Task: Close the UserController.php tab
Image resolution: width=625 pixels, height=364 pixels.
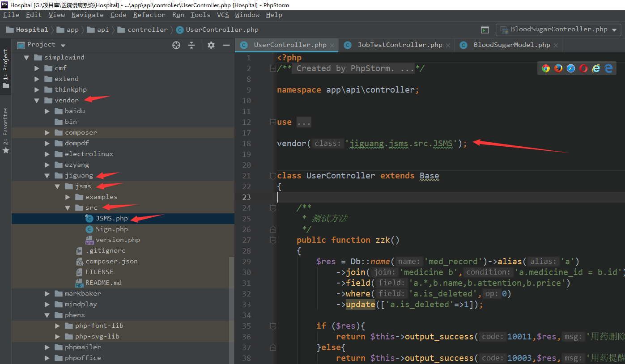Action: tap(332, 45)
